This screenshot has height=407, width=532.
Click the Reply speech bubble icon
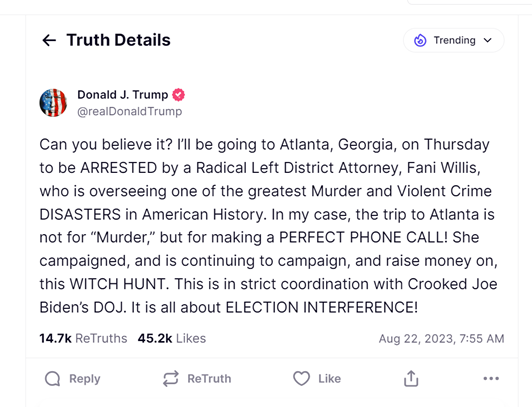pos(53,379)
